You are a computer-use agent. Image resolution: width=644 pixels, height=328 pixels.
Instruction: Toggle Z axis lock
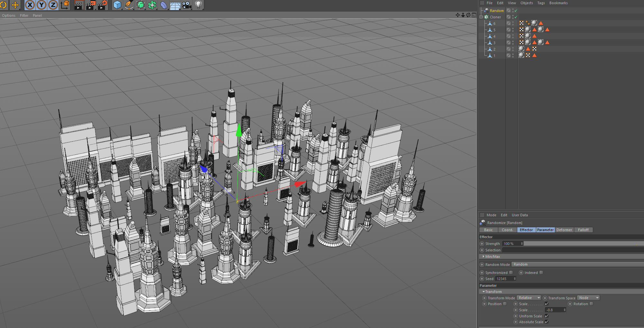(53, 5)
